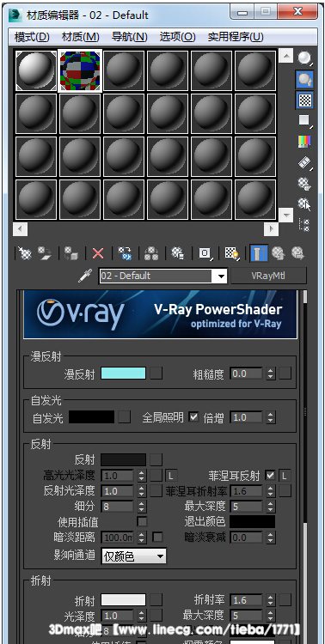Open the 模式(D) menu
The width and height of the screenshot is (325, 644).
click(32, 37)
